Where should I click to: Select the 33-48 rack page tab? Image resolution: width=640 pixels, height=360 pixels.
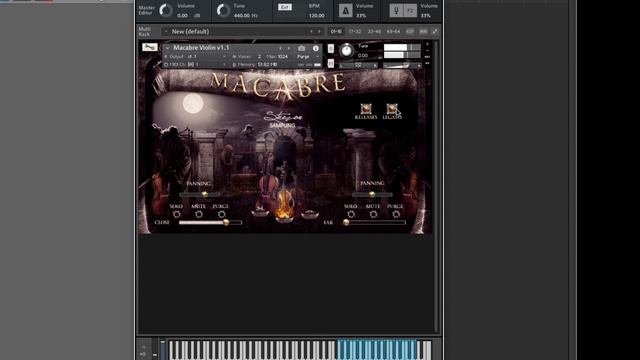pyautogui.click(x=374, y=31)
